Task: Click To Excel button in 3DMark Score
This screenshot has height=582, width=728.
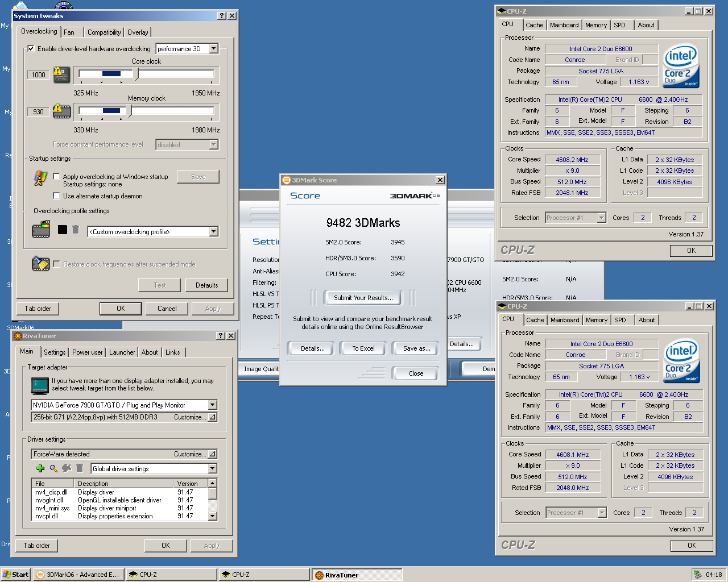Action: tap(363, 348)
